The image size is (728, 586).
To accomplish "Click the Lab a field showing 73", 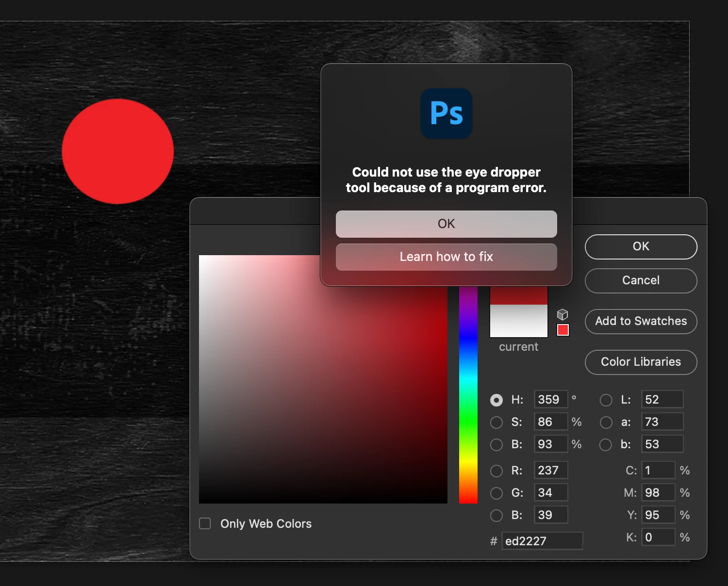I will coord(662,422).
